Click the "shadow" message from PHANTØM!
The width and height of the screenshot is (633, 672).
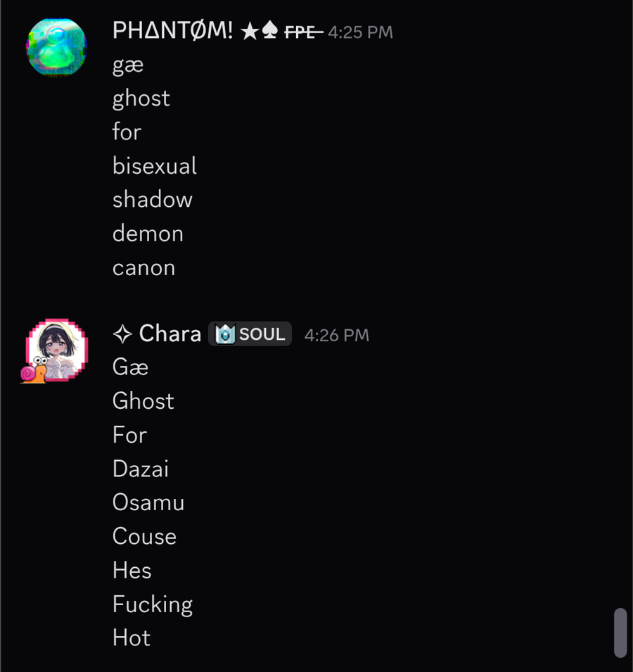click(153, 199)
